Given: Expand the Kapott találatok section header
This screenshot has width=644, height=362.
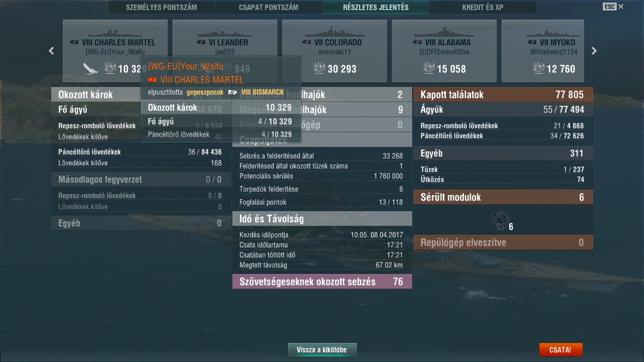Looking at the screenshot, I should click(503, 95).
